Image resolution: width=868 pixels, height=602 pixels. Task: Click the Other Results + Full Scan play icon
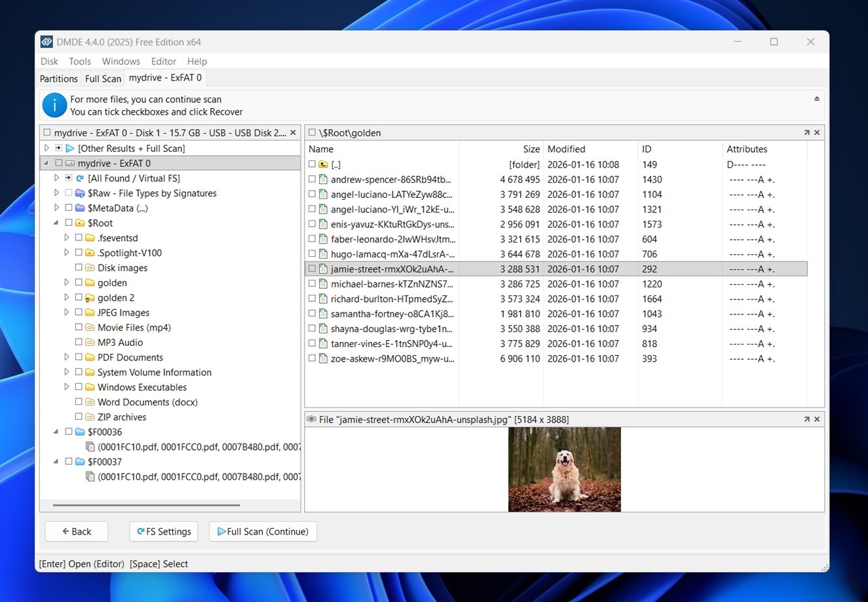click(x=70, y=149)
